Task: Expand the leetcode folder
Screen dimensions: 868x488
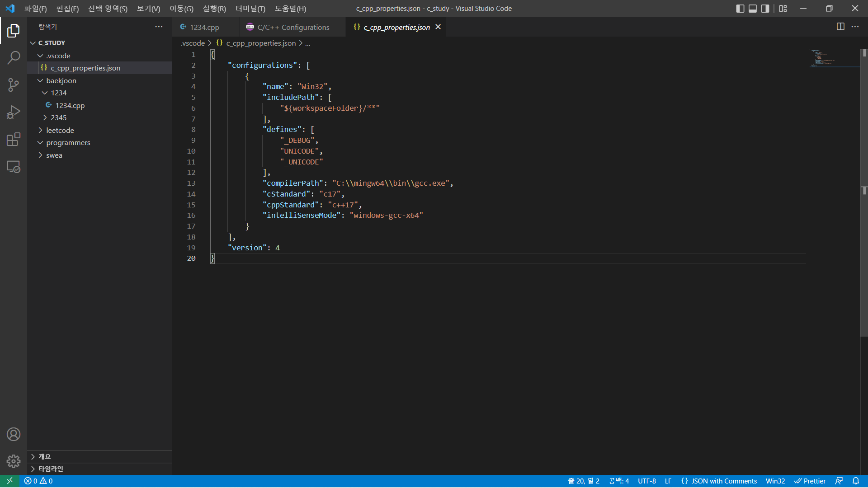Action: click(60, 130)
